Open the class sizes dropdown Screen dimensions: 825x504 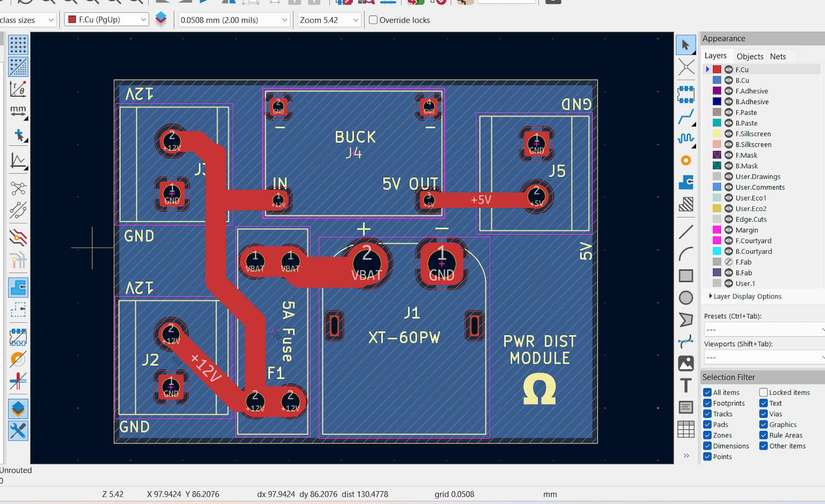(27, 20)
